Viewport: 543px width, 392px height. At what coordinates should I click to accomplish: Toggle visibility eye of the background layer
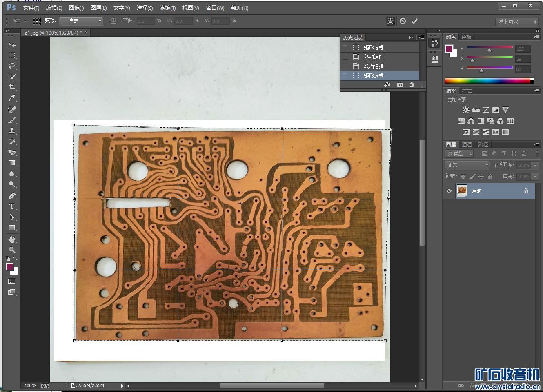[449, 191]
